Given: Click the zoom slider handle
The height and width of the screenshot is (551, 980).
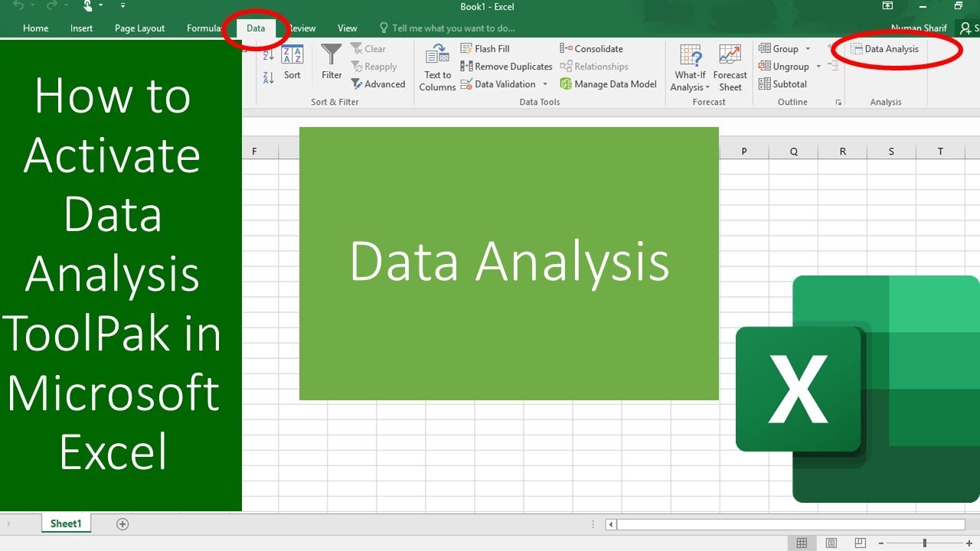Looking at the screenshot, I should [925, 543].
